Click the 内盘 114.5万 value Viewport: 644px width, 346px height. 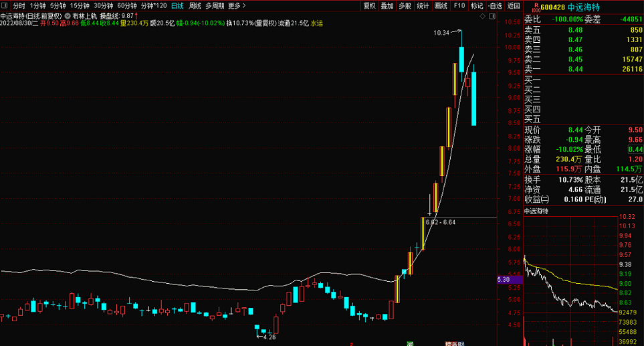coord(629,169)
